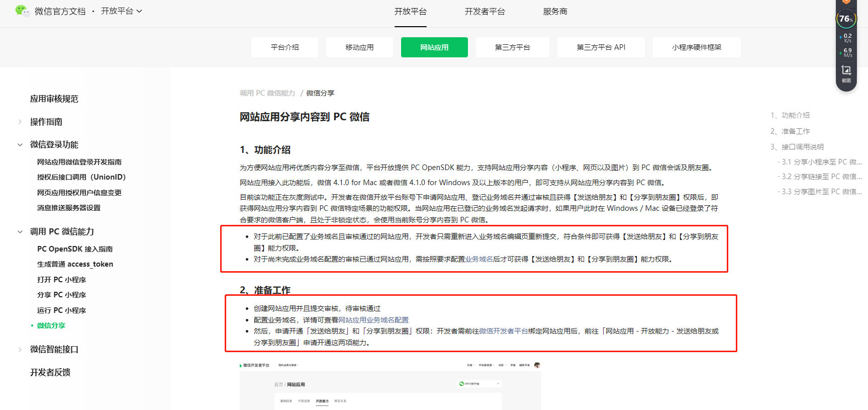Click the WeChat logo icon
Viewport: 868px width, 410px height.
tap(22, 11)
